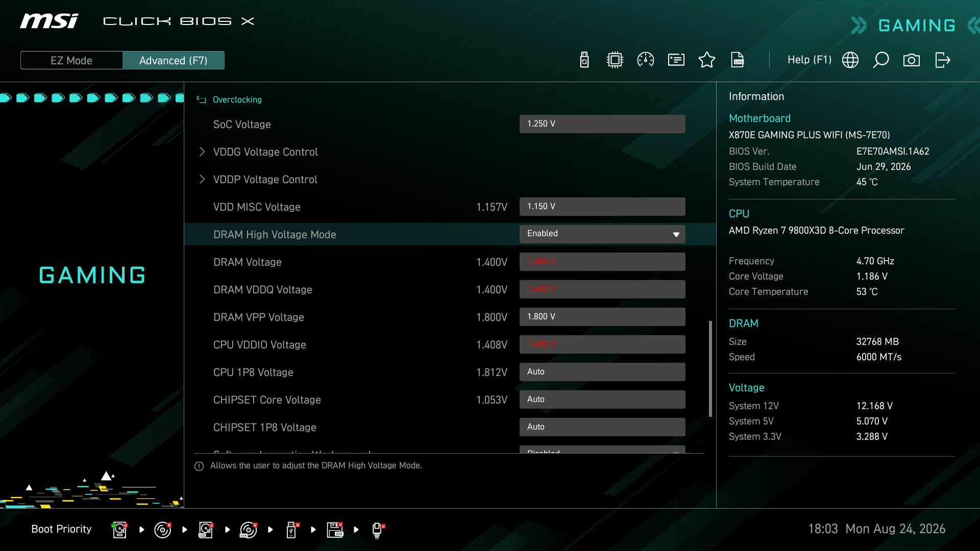
Task: Click the CPU 1P8 Voltage label
Action: [253, 372]
